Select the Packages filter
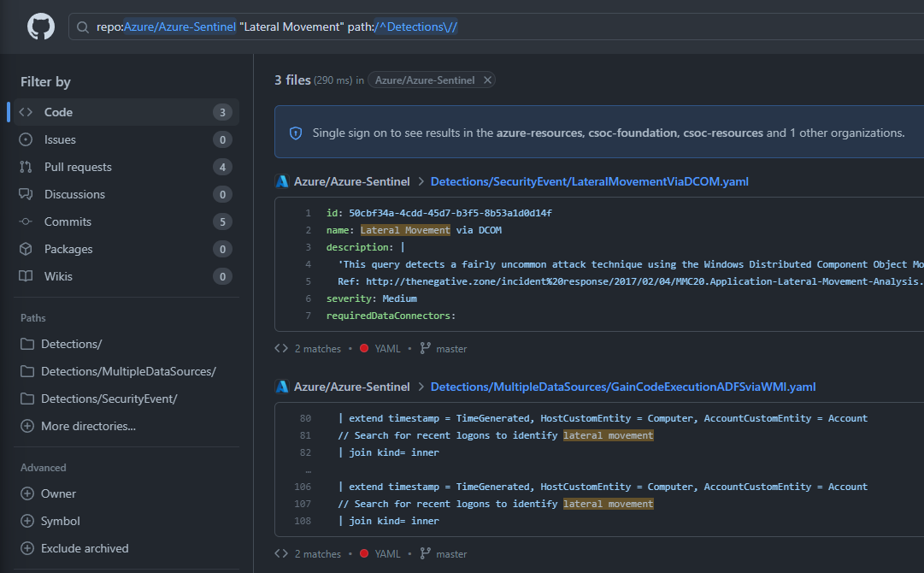 click(126, 249)
